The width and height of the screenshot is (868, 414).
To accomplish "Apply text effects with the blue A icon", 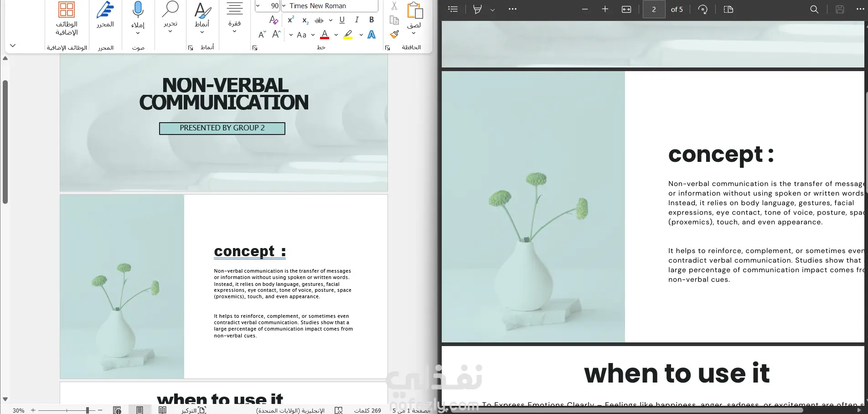I will point(372,35).
